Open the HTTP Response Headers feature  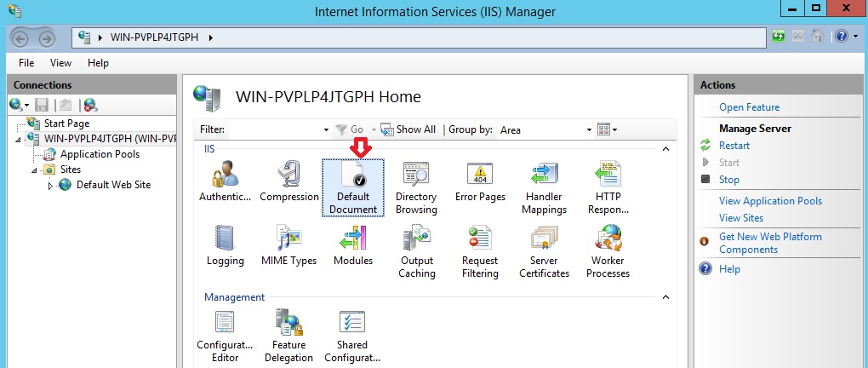[x=608, y=188]
